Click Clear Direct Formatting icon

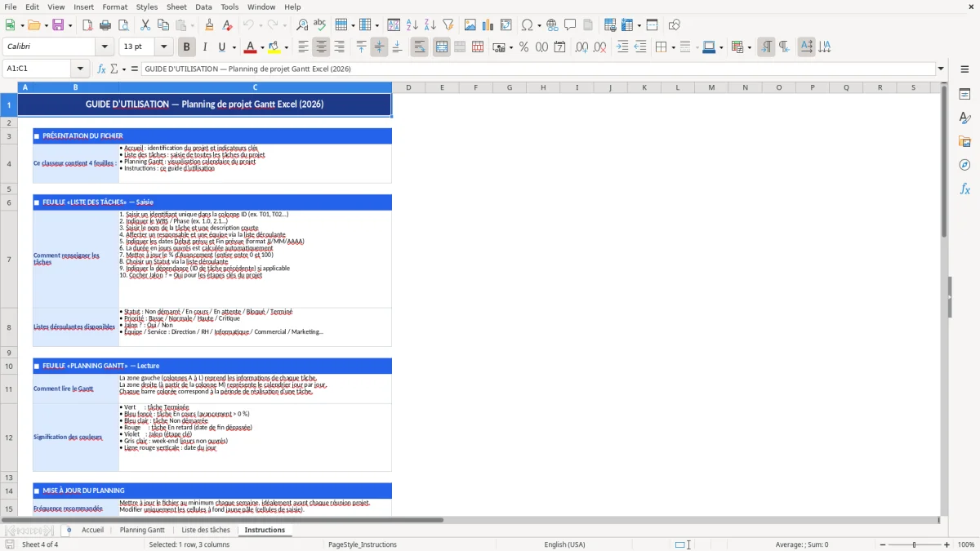[x=227, y=25]
